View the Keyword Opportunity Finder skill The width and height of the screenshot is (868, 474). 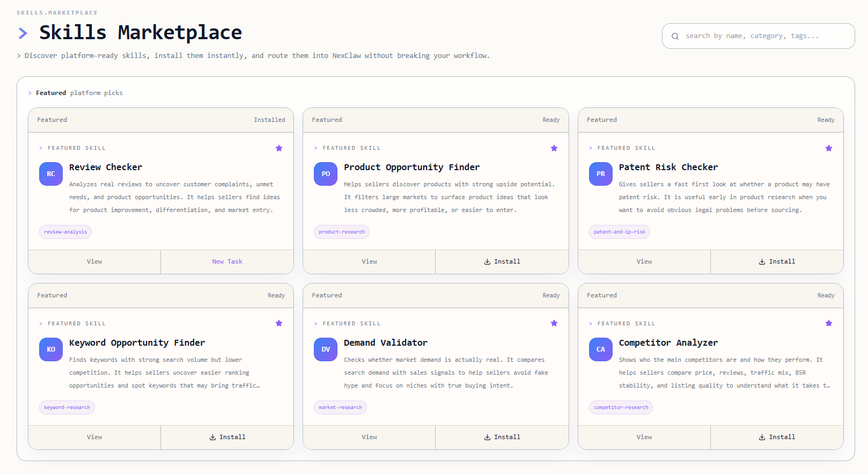tap(94, 437)
